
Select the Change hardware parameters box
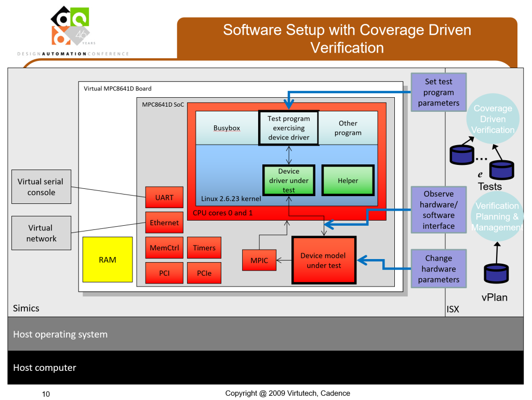(438, 268)
